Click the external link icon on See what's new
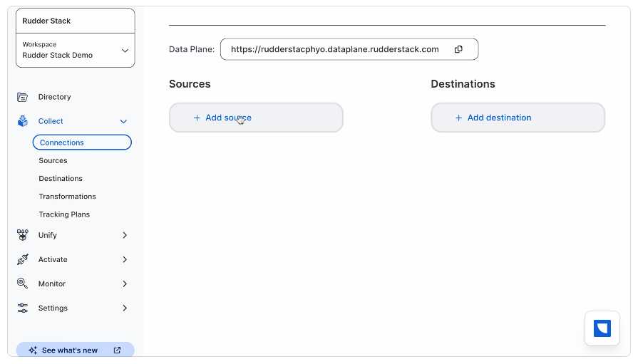 click(x=117, y=350)
